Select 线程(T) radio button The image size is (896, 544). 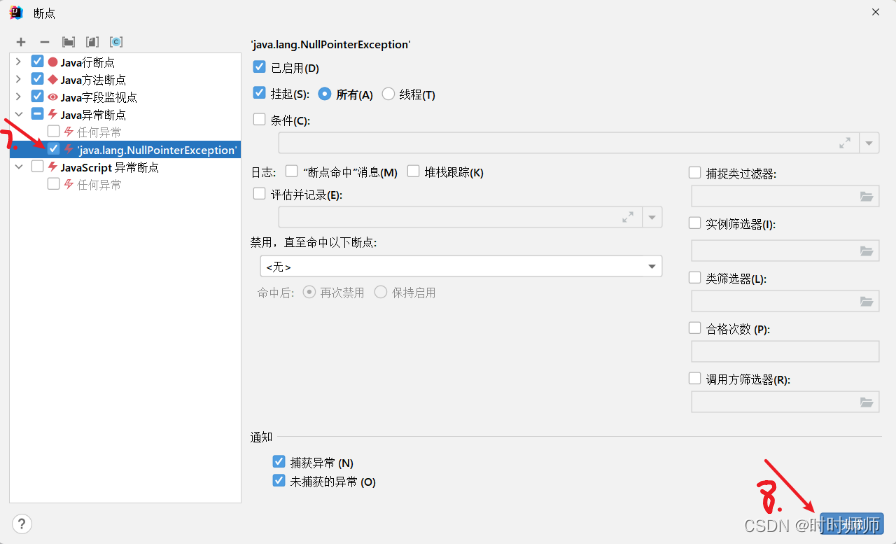click(x=388, y=94)
